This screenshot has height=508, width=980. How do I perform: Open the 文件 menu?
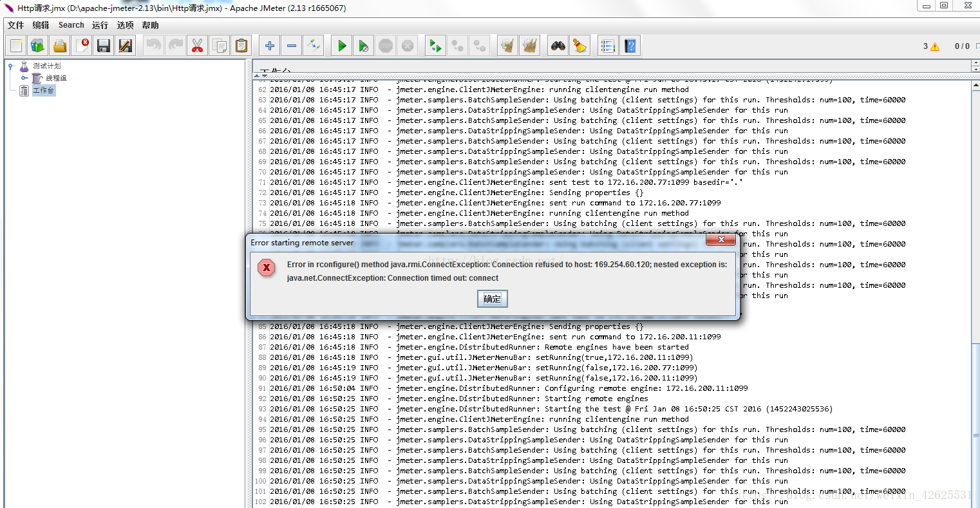[15, 25]
